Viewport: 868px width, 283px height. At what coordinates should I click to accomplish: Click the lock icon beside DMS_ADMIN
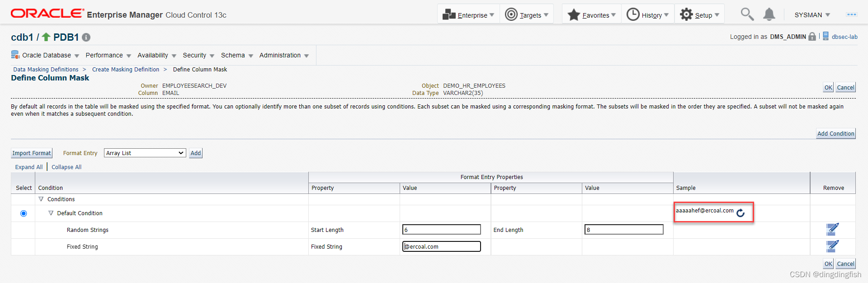pyautogui.click(x=812, y=37)
